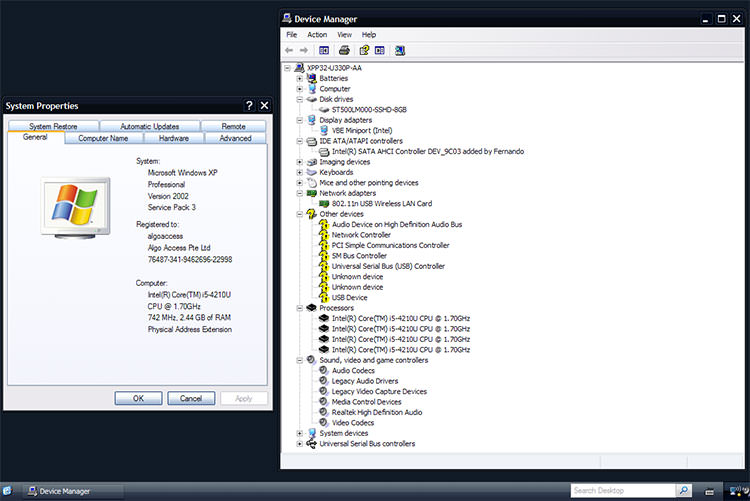
Task: Switch to the Hardware tab
Action: pyautogui.click(x=173, y=138)
